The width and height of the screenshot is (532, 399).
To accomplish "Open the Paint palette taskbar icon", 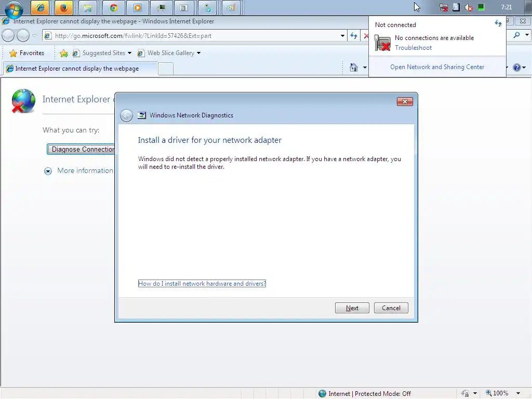I will (x=231, y=8).
